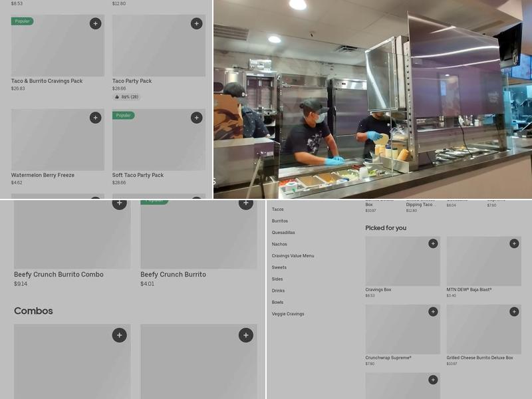Open MTN DEW Baja Blast item name

point(469,289)
